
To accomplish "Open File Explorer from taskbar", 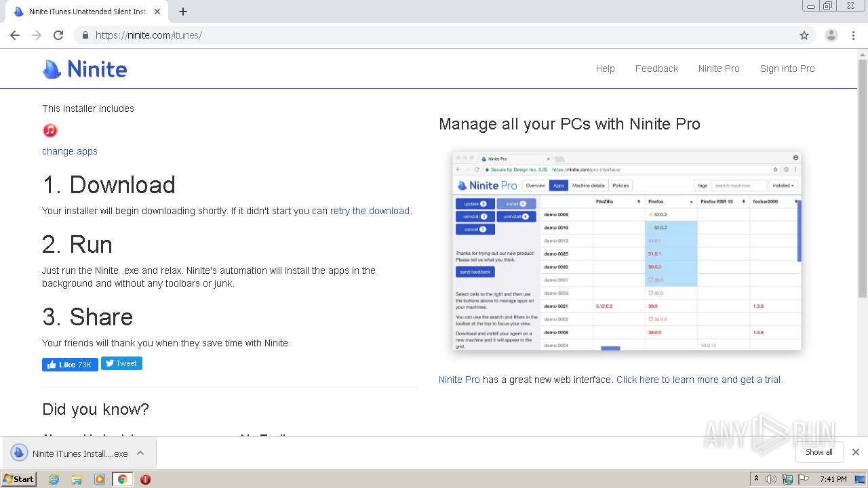I will [77, 479].
